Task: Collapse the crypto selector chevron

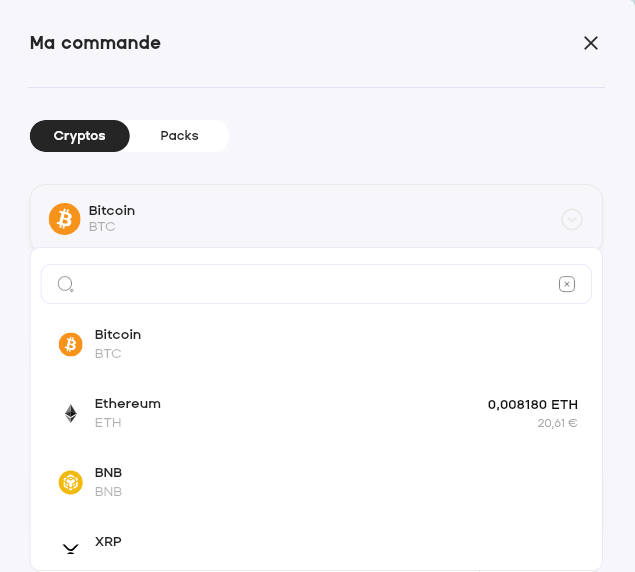Action: tap(572, 219)
